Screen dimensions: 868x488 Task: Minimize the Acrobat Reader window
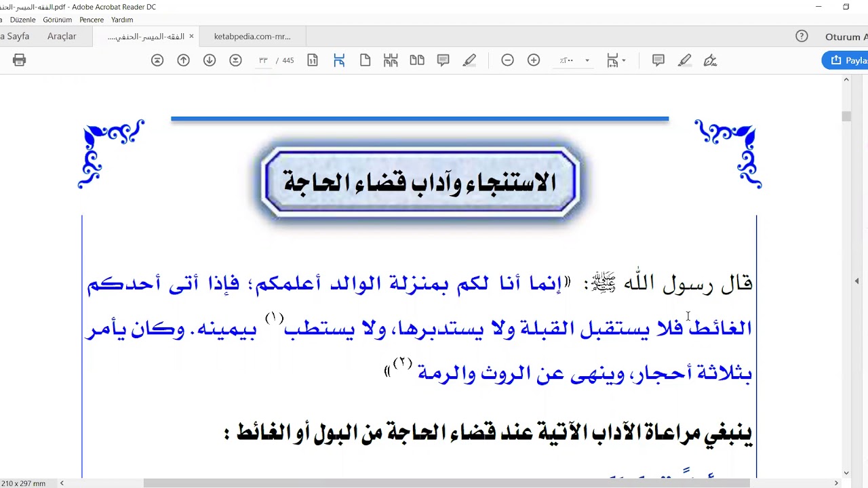tap(818, 7)
